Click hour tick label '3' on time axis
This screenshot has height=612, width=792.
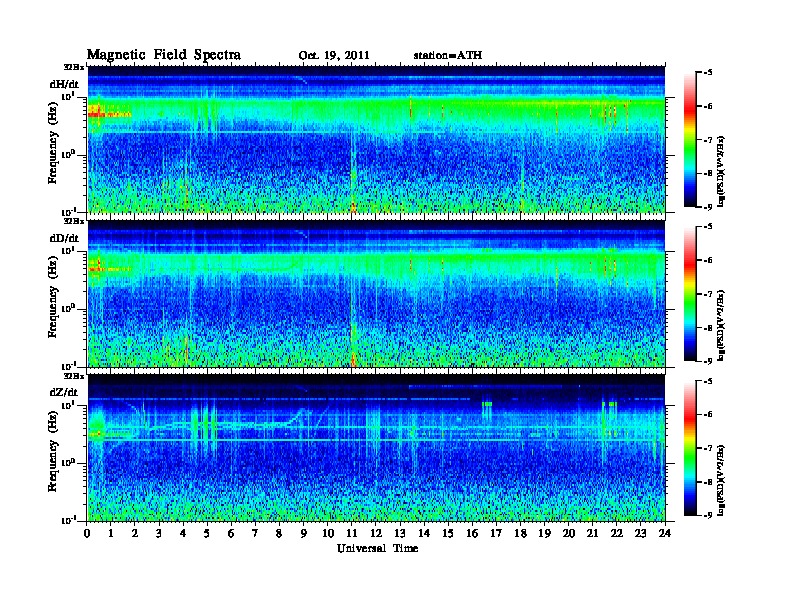159,533
